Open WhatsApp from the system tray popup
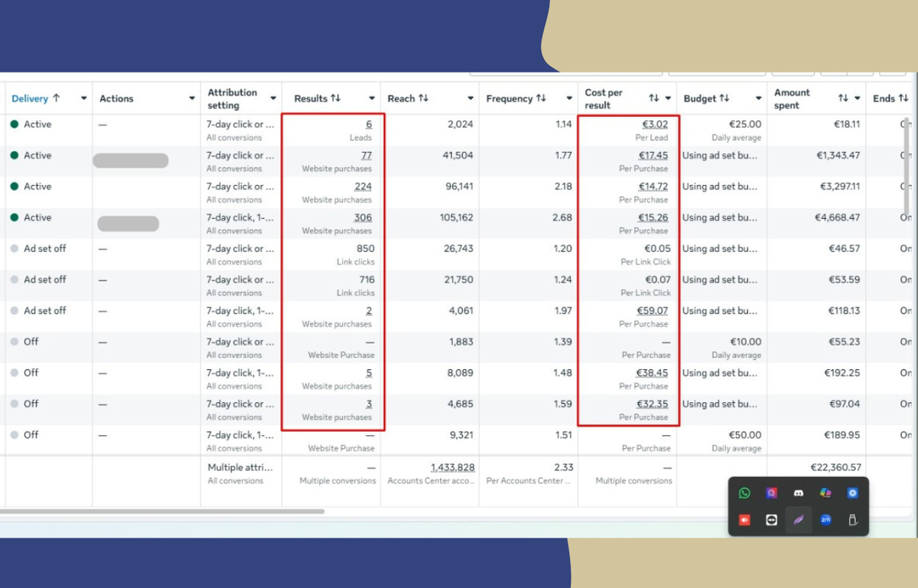This screenshot has width=918, height=588. 744,493
